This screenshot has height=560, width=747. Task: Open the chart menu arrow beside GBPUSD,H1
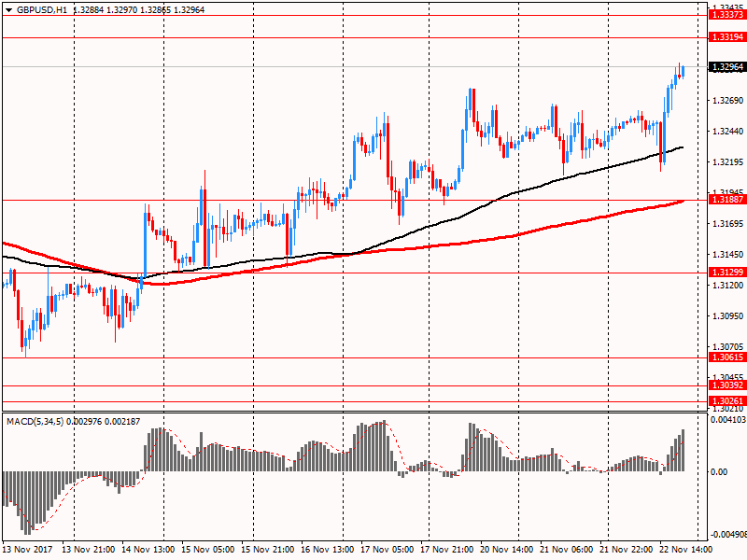tap(9, 10)
